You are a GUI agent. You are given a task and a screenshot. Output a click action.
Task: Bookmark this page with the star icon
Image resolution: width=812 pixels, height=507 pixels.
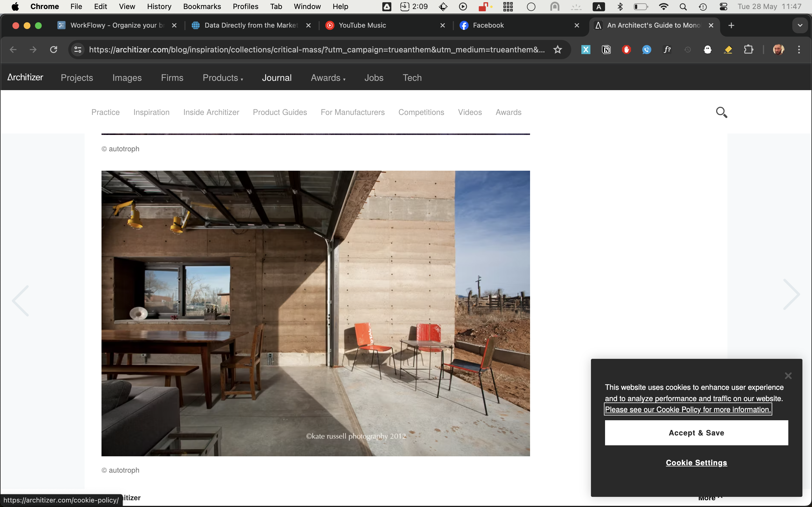pyautogui.click(x=557, y=50)
